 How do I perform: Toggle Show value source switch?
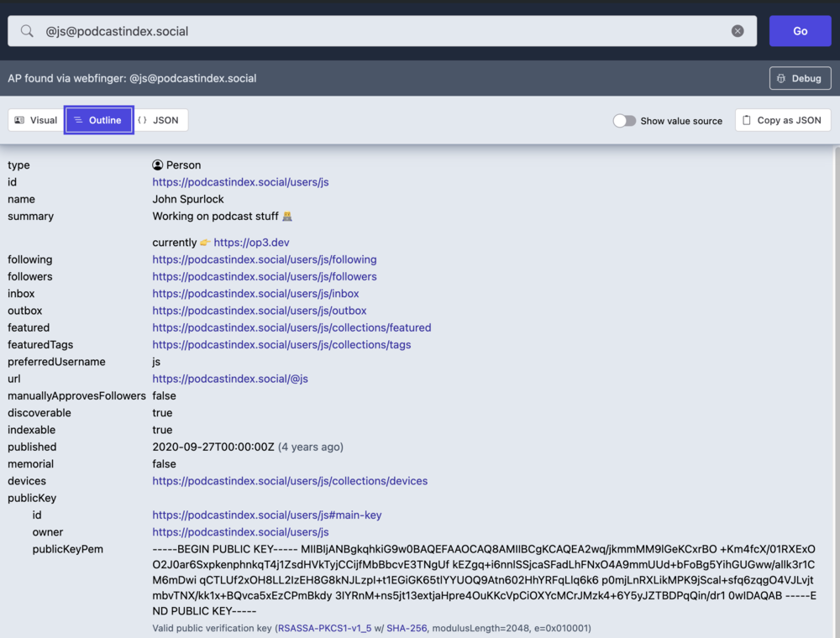[624, 121]
